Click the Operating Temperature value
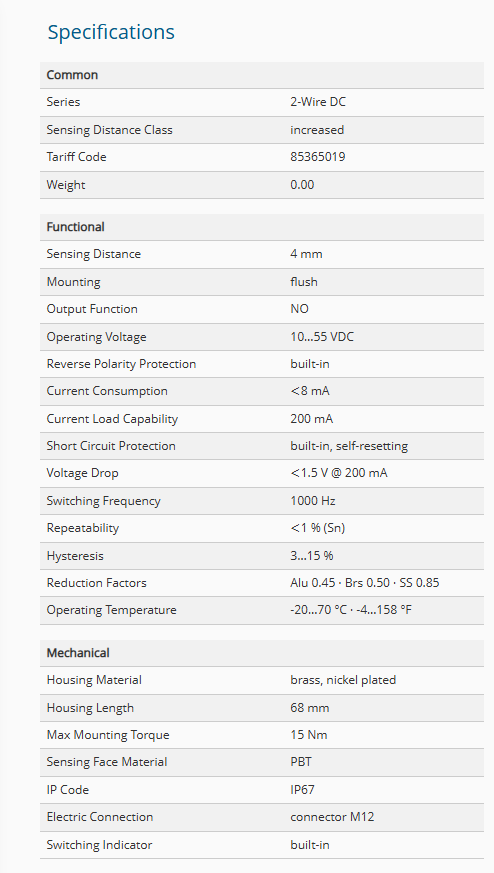 (x=351, y=610)
